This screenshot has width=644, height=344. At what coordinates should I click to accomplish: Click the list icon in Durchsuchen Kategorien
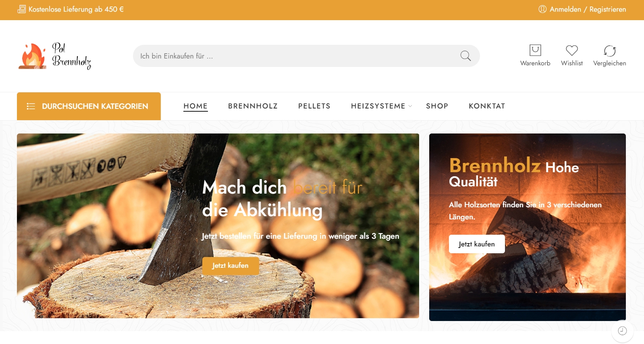pos(31,106)
